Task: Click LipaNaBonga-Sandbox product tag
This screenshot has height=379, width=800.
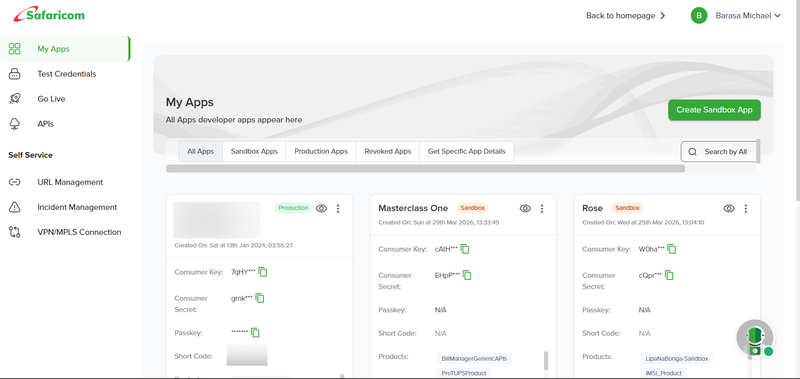Action: click(x=677, y=359)
